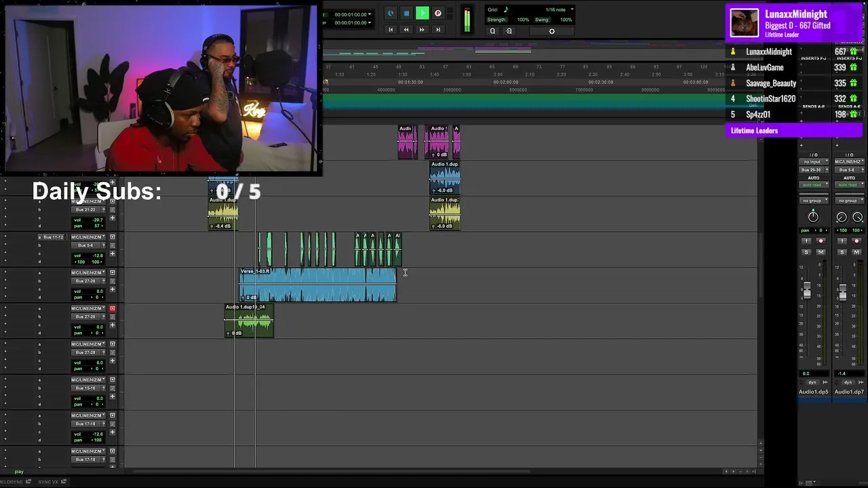Select the Audio 1.dup19_04 green clip

[249, 321]
